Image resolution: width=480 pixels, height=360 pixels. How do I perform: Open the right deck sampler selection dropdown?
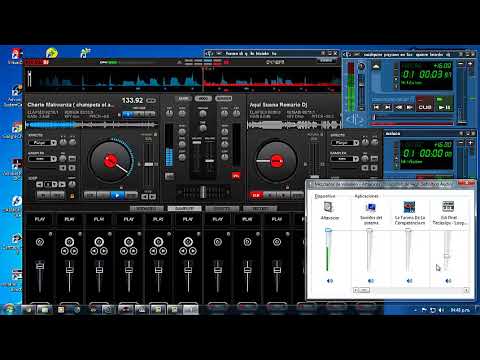[345, 159]
